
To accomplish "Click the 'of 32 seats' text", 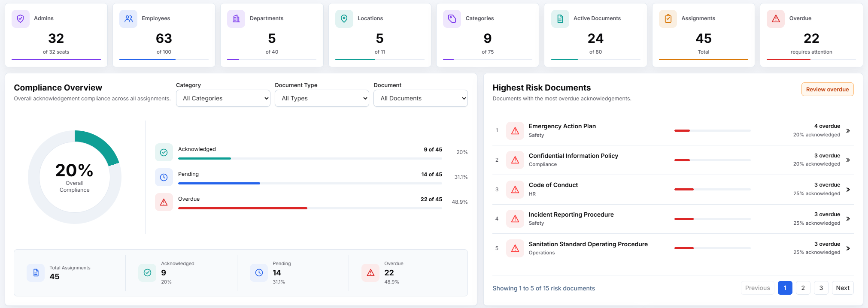I will click(x=56, y=52).
